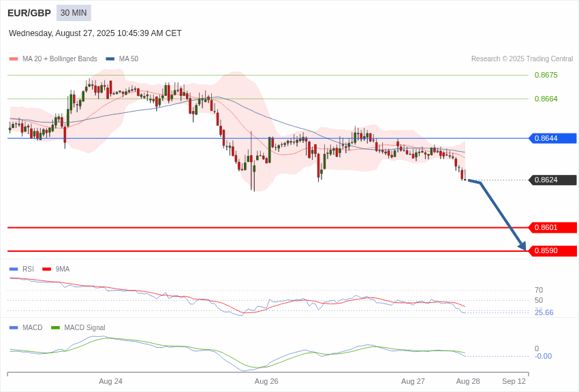Click the 9MA legend label
This screenshot has height=392, width=579.
point(63,269)
